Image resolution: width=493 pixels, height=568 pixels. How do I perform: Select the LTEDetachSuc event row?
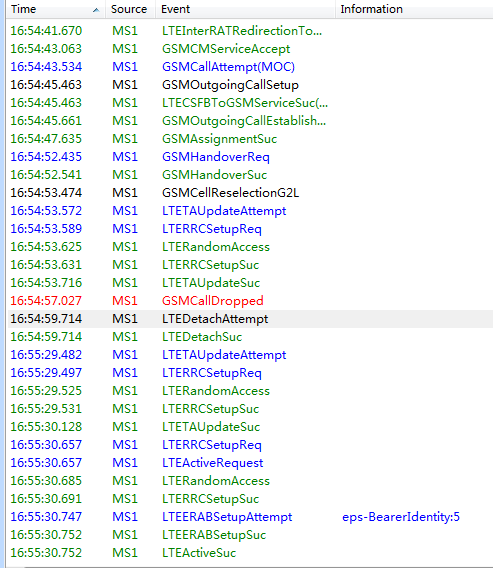click(x=250, y=337)
